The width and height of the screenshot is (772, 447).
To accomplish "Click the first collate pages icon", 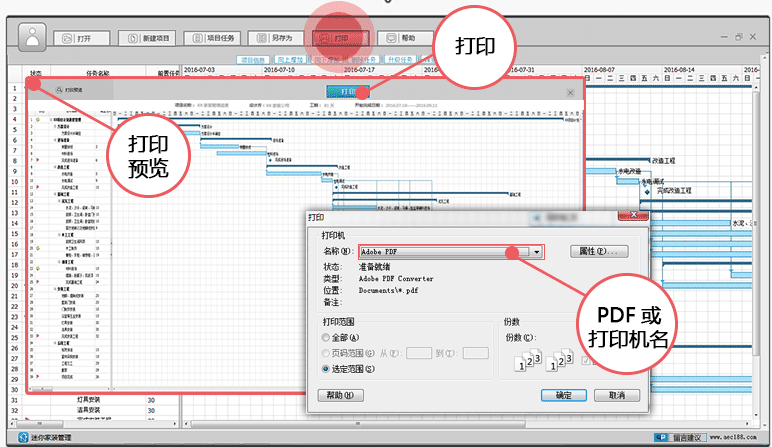I will pos(528,361).
